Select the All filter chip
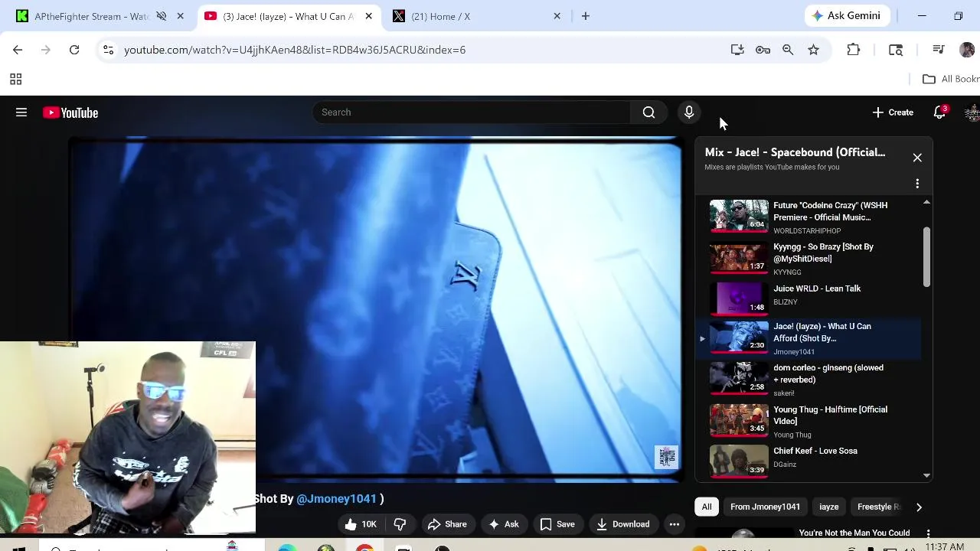Screen dimensions: 980x551 pos(707,507)
